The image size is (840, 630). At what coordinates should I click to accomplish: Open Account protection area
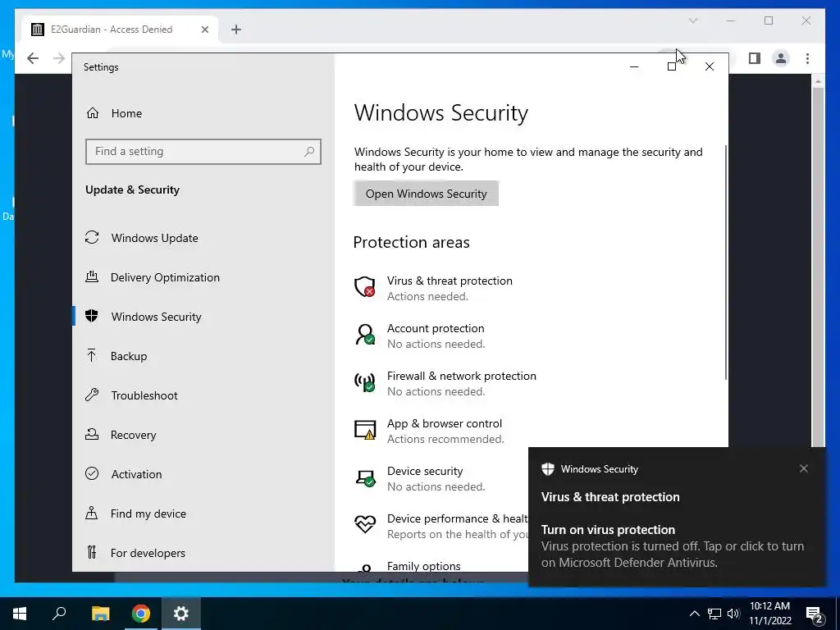(436, 336)
